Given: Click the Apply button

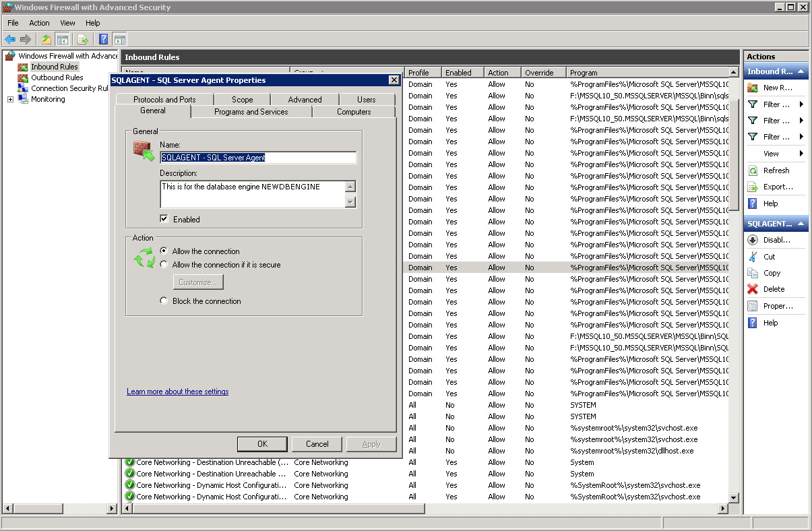Looking at the screenshot, I should (x=371, y=444).
